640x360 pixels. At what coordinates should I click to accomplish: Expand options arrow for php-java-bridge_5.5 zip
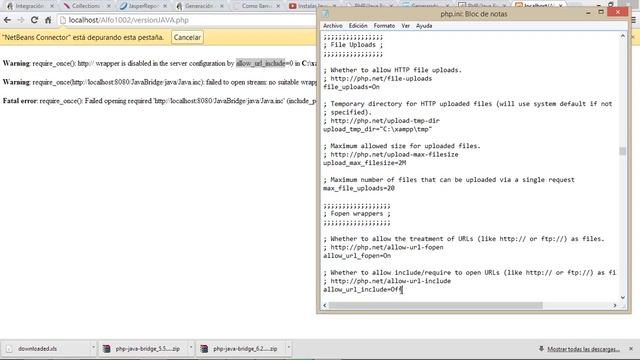(x=191, y=348)
